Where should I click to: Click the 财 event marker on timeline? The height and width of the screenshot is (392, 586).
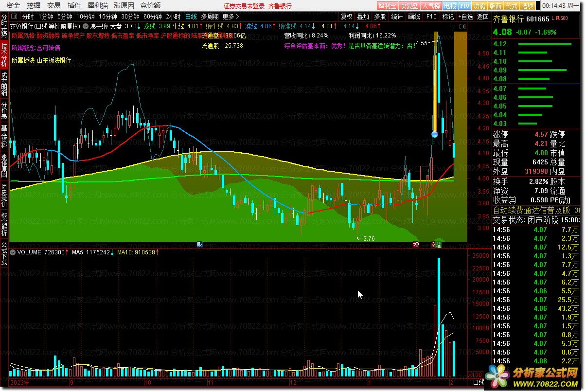pyautogui.click(x=200, y=244)
